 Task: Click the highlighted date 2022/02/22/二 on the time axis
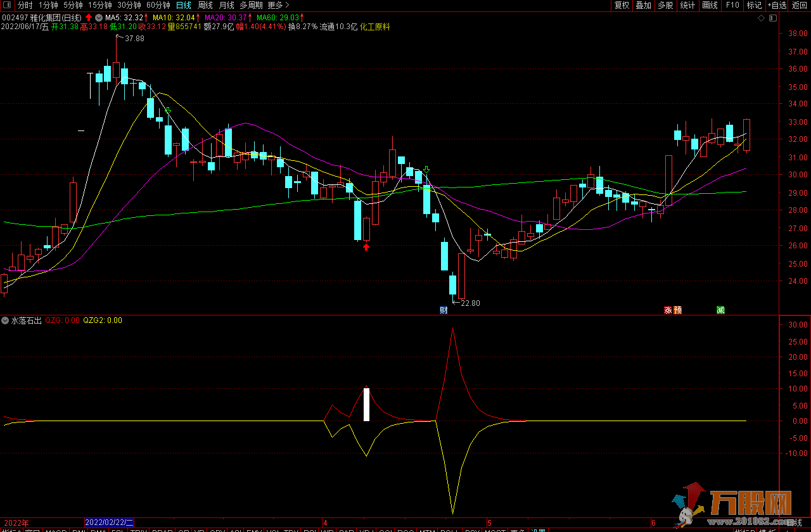(x=109, y=522)
